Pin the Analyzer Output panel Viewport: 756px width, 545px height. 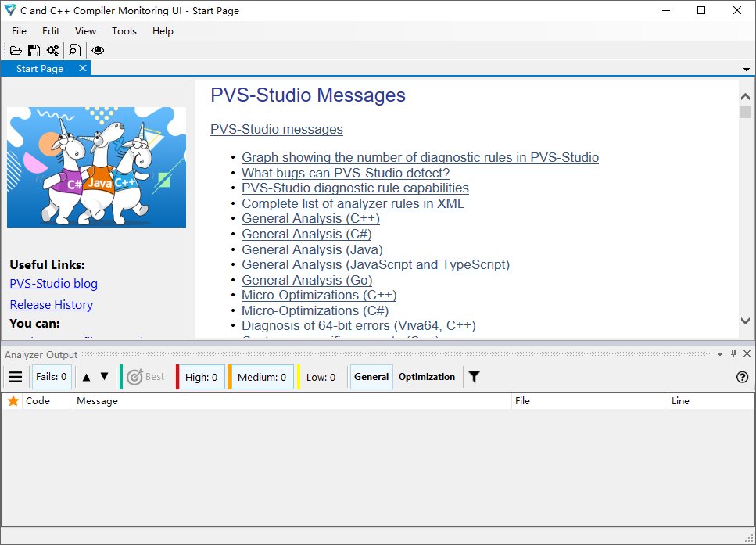(734, 353)
